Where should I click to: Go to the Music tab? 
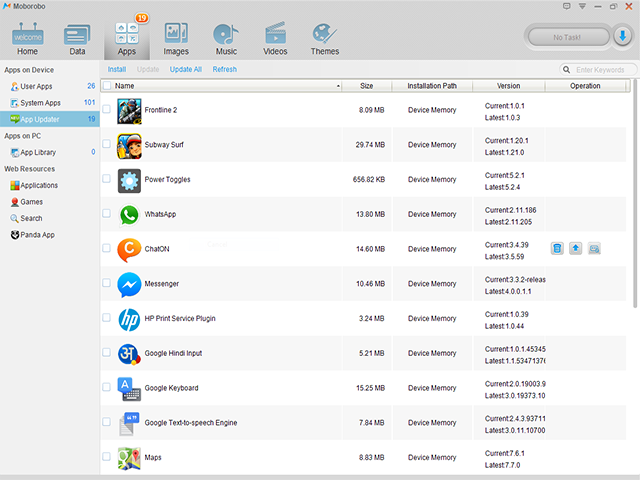[226, 39]
